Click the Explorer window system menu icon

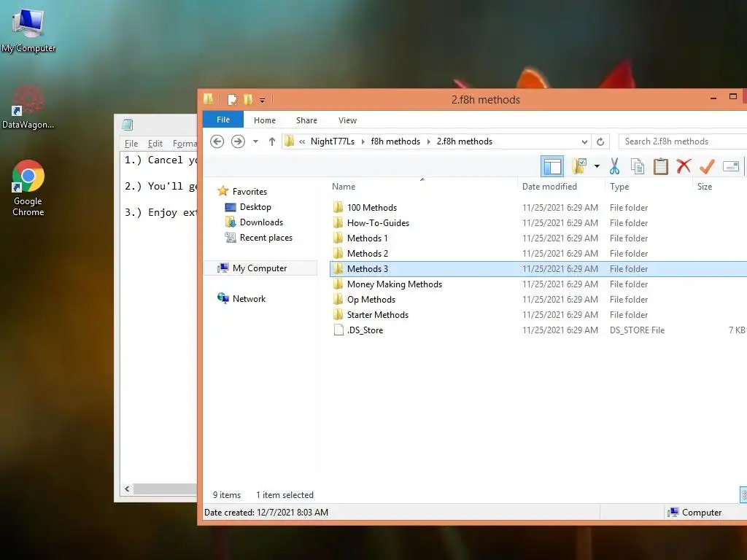[209, 99]
